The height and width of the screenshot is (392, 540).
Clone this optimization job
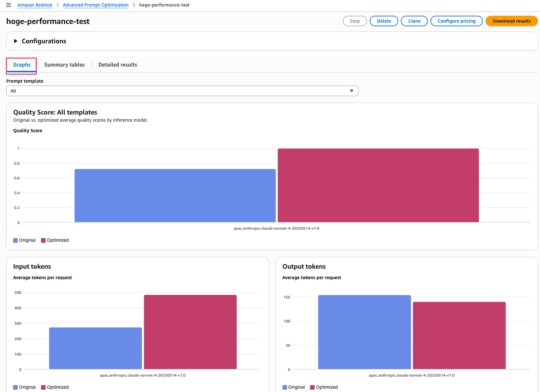[x=414, y=21]
